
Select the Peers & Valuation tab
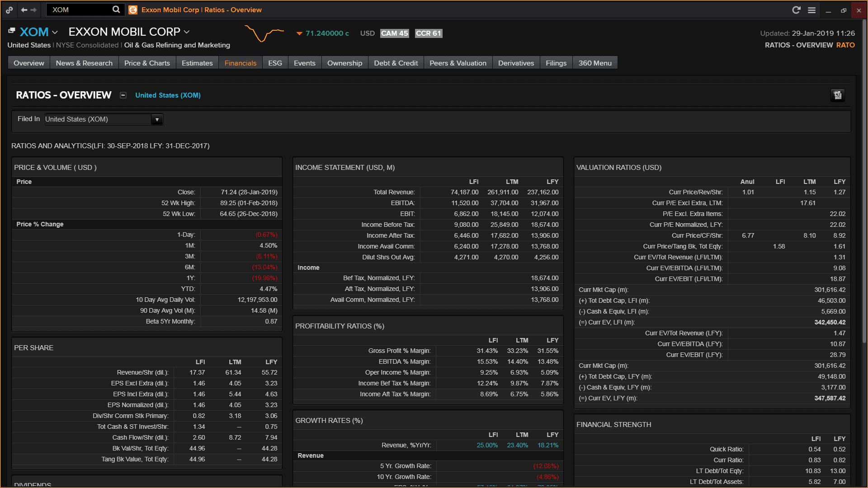[x=458, y=62]
